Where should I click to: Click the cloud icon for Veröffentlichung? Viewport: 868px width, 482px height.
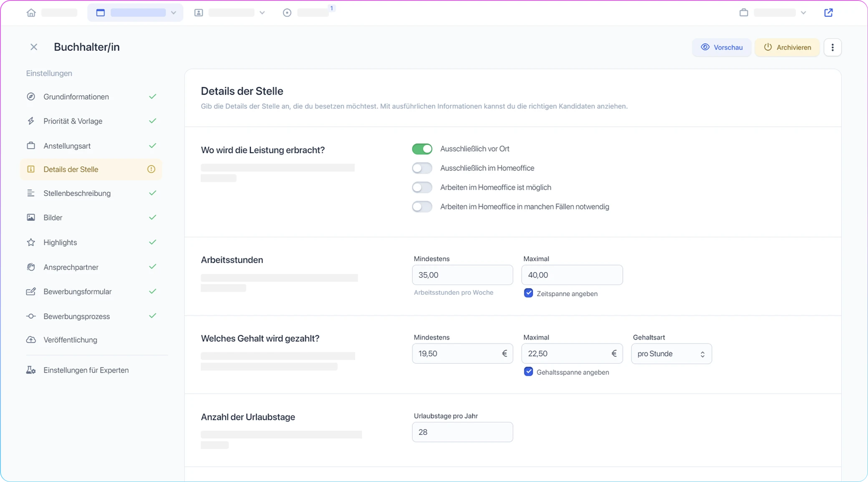pyautogui.click(x=31, y=340)
